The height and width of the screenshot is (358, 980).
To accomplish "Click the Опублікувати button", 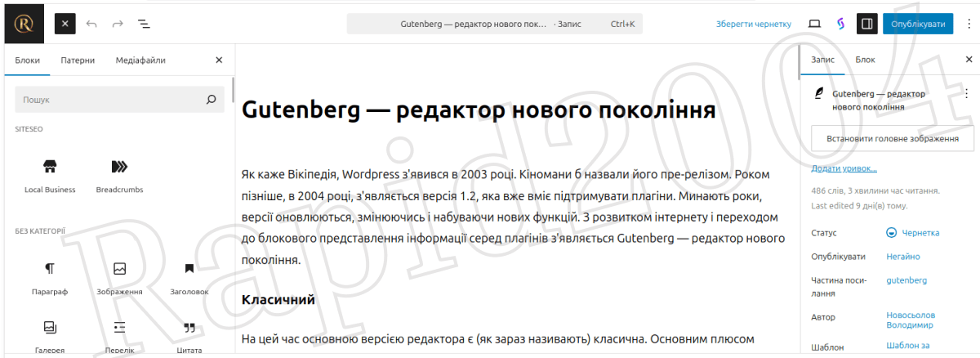I will pos(917,24).
